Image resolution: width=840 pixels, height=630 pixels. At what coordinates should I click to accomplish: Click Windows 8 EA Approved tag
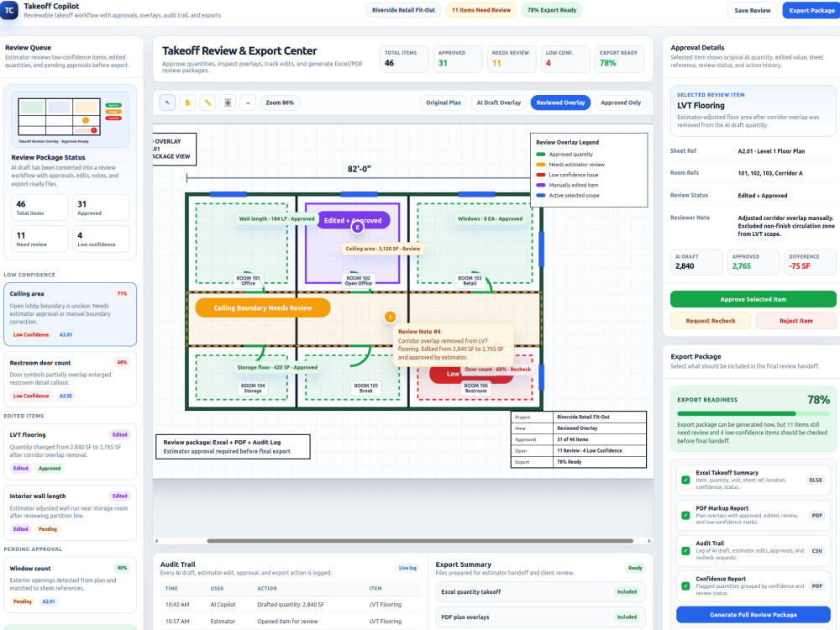pos(490,218)
